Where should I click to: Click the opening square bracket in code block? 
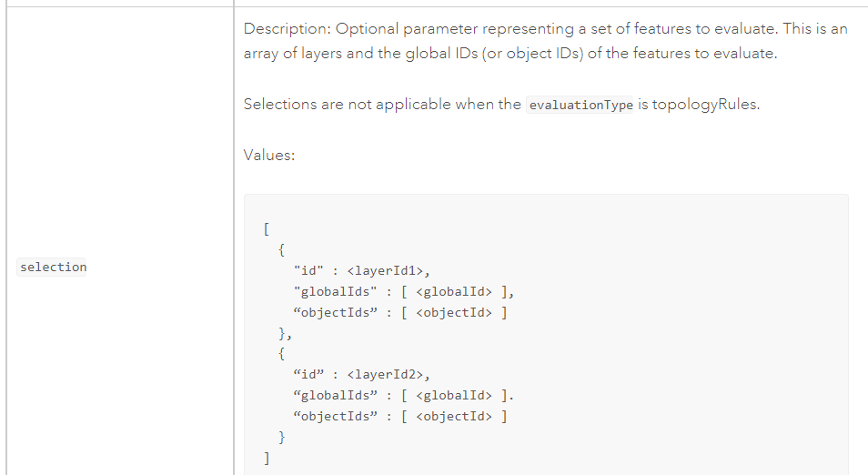265,228
